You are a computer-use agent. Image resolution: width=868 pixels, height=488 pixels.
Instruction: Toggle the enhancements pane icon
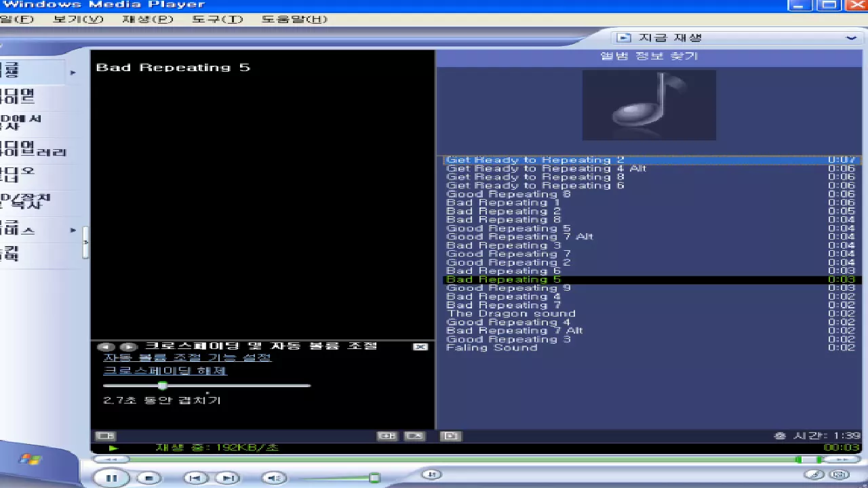[105, 436]
